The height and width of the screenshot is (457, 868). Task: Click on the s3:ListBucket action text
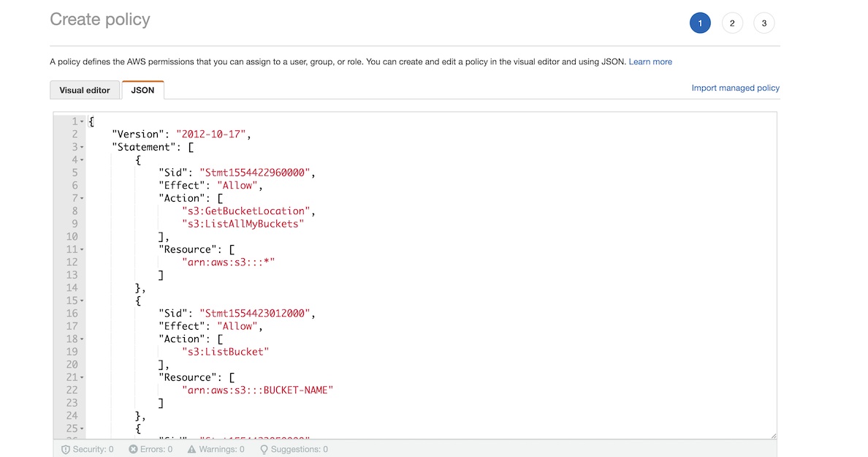pos(226,352)
